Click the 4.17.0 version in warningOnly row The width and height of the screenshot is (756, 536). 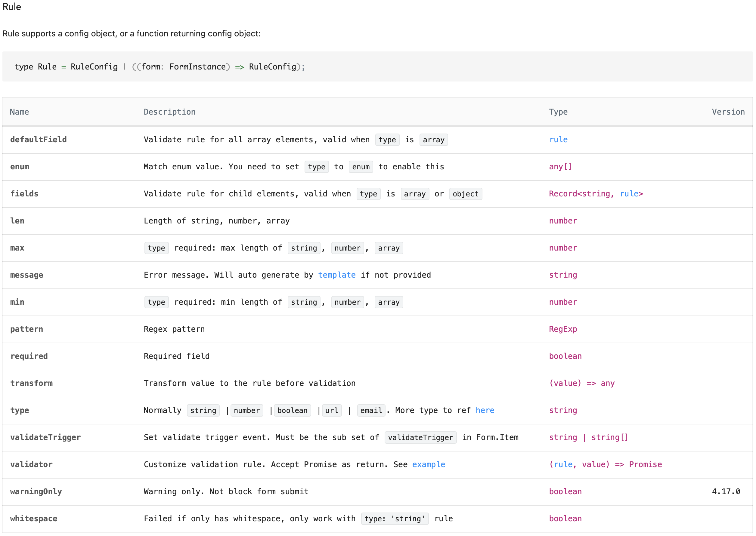point(726,491)
